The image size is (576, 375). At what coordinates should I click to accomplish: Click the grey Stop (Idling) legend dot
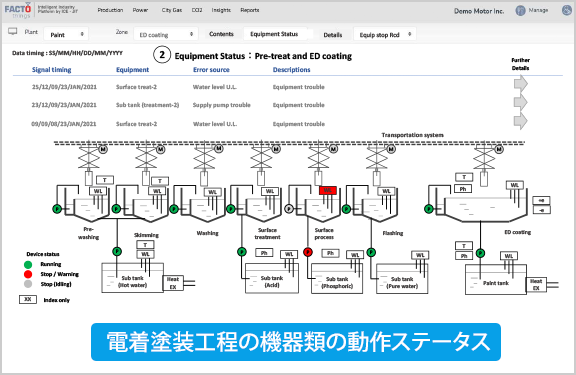coord(28,284)
